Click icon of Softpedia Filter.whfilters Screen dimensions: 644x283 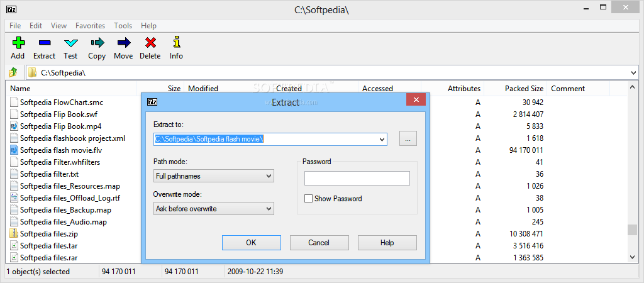click(x=14, y=162)
